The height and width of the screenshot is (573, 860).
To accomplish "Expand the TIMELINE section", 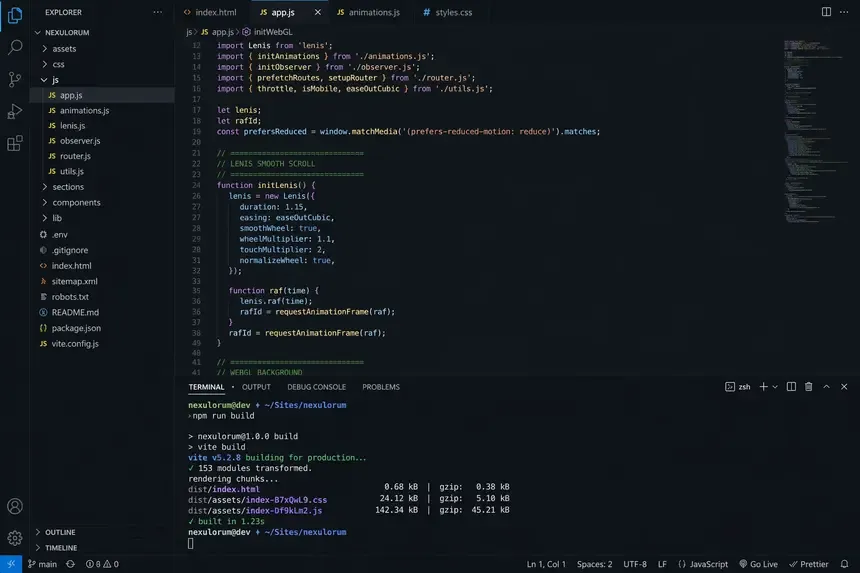I will click(x=103, y=547).
